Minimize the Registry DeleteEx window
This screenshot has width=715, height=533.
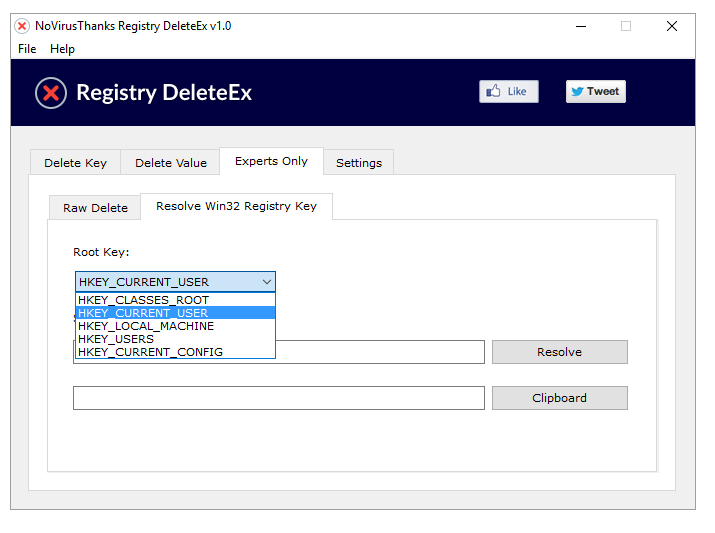pos(581,26)
